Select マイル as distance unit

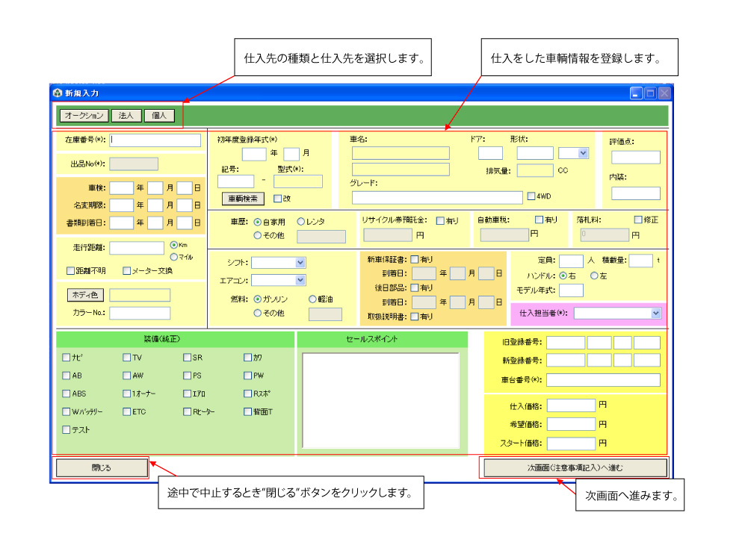[173, 257]
